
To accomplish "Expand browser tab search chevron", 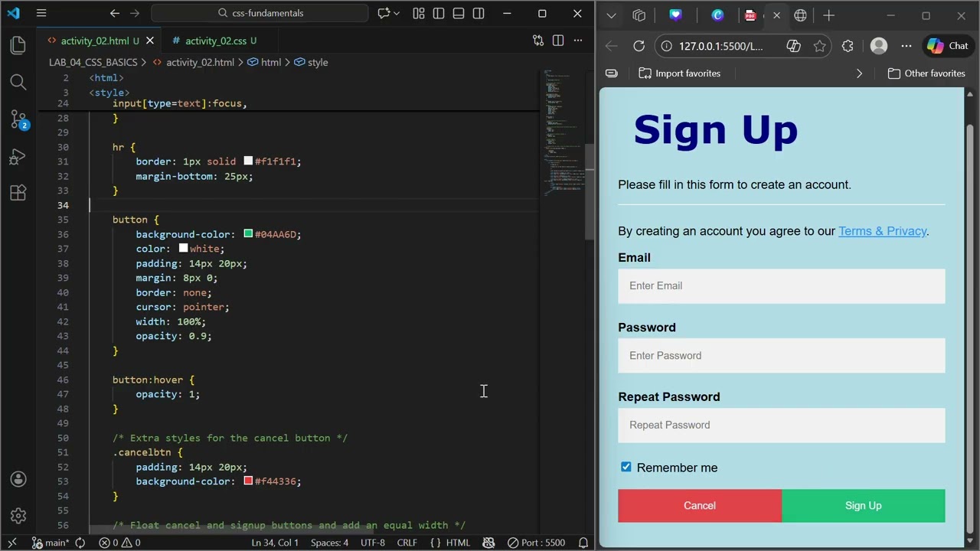I will click(611, 15).
